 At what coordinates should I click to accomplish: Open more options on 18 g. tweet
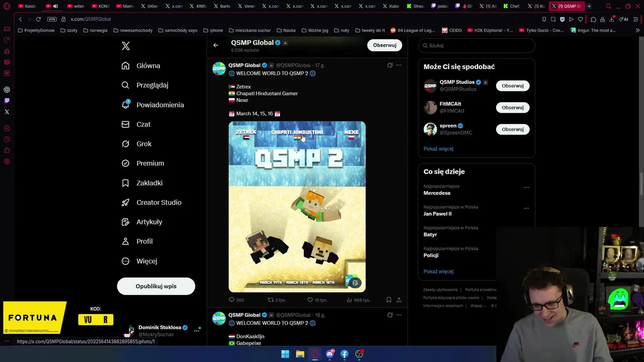click(399, 315)
